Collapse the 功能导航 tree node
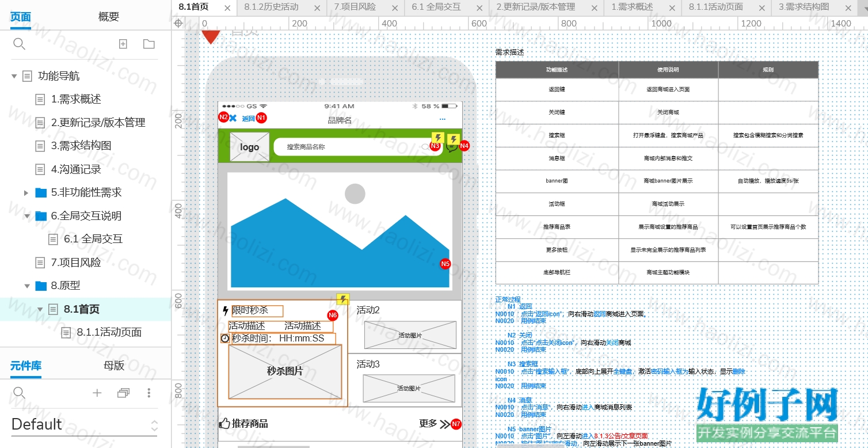The height and width of the screenshot is (448, 868). point(14,76)
